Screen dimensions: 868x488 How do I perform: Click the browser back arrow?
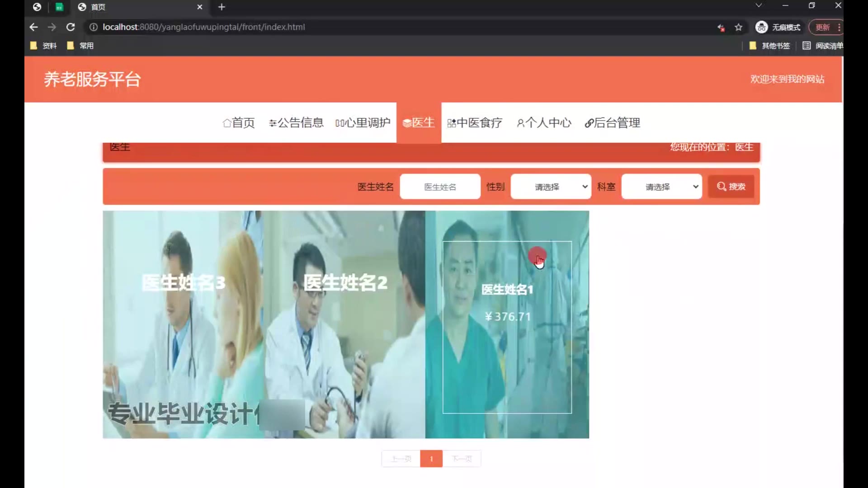pyautogui.click(x=33, y=27)
